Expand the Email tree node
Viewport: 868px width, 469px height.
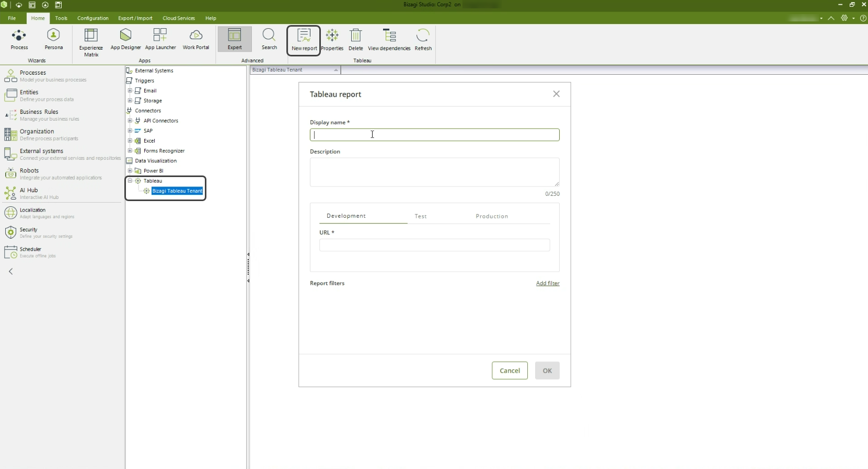[130, 90]
